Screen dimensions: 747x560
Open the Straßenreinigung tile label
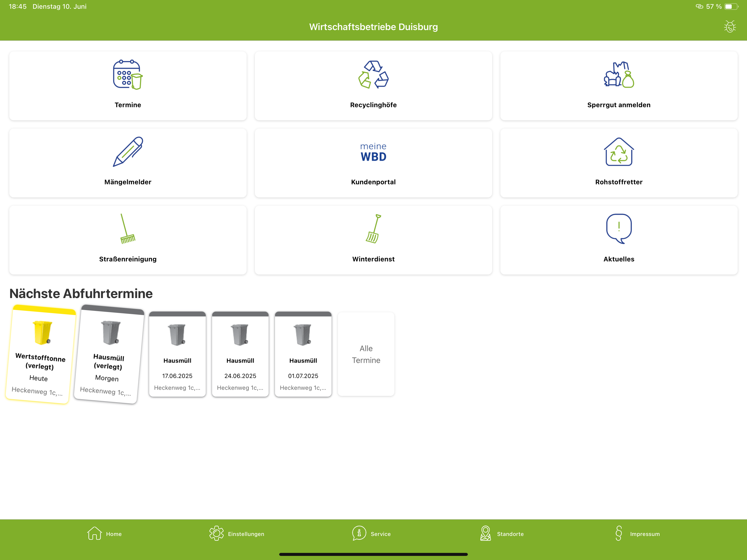coord(128,259)
